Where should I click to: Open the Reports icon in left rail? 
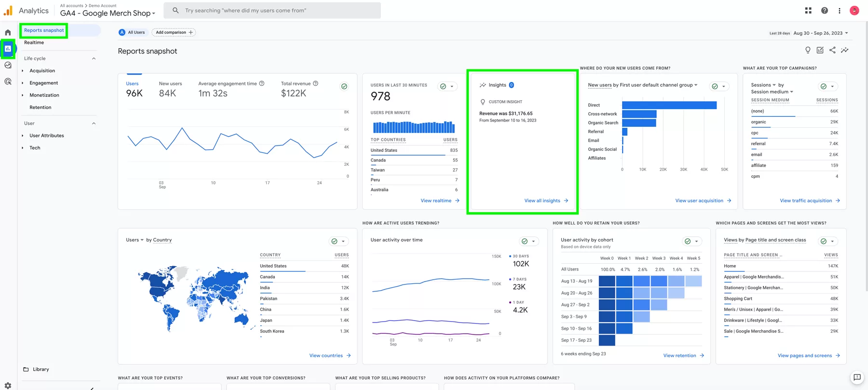pyautogui.click(x=8, y=49)
